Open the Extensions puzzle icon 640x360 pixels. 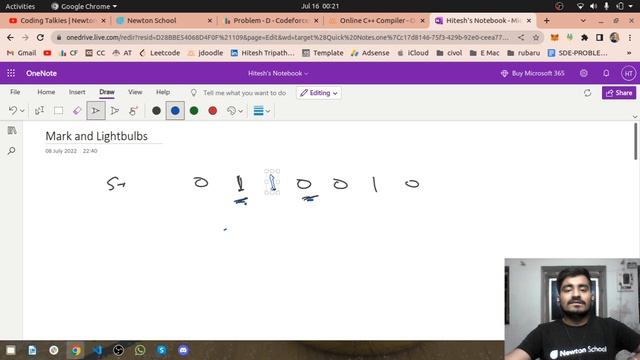coord(584,37)
